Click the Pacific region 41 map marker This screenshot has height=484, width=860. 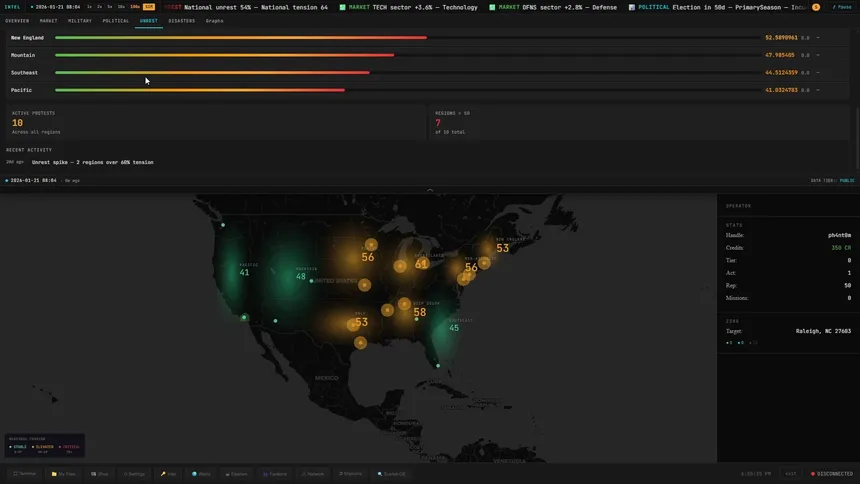click(244, 272)
